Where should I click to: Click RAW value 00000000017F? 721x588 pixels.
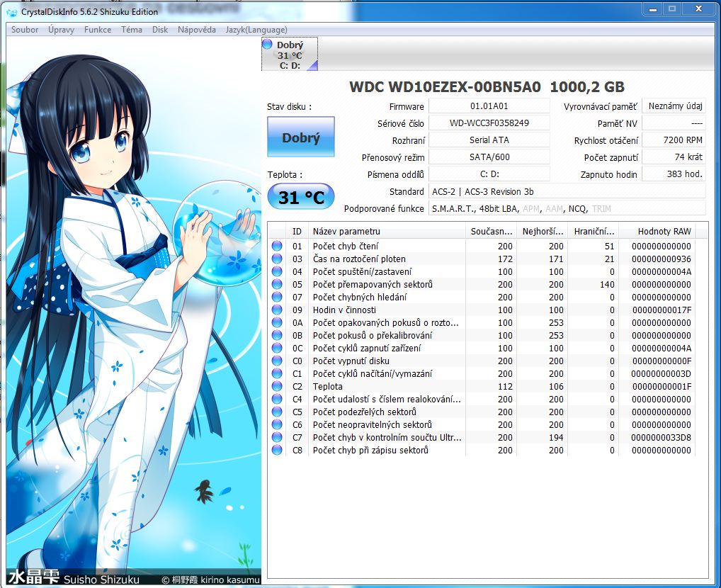[x=662, y=310]
